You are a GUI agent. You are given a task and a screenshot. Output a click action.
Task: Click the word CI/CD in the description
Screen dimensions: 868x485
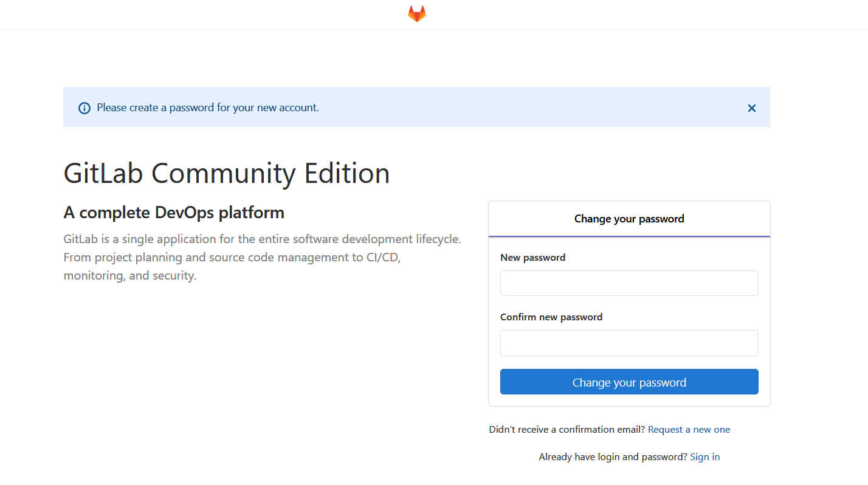coord(382,257)
